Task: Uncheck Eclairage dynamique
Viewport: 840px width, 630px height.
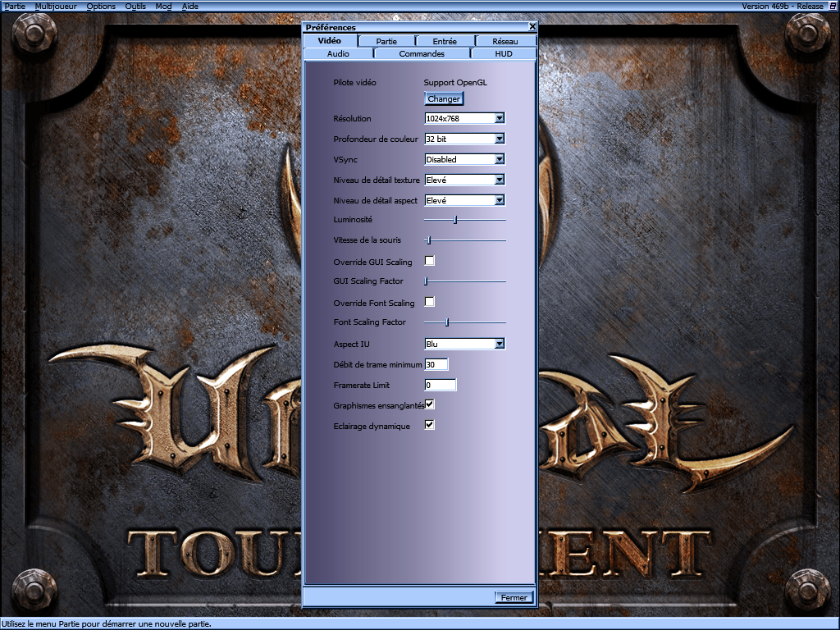Action: coord(429,425)
